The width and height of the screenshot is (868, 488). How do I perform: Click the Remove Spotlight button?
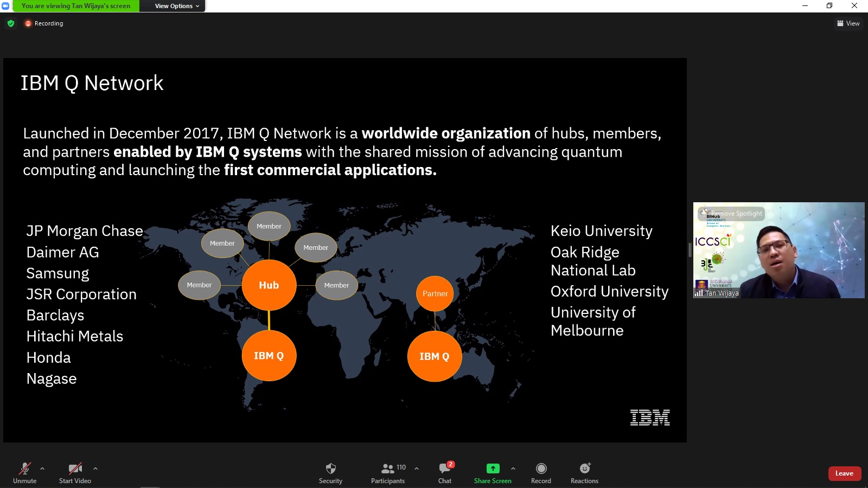click(x=731, y=214)
